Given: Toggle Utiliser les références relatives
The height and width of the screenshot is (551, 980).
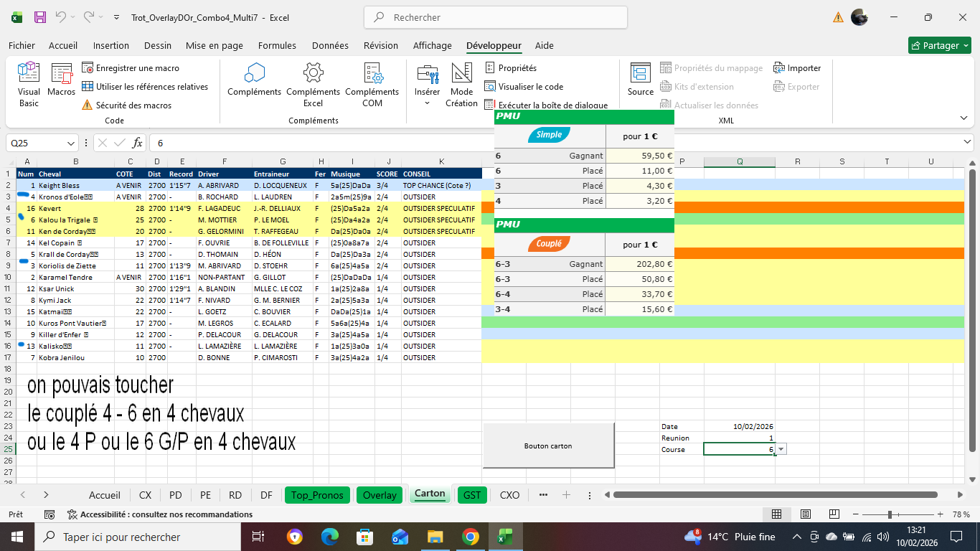Looking at the screenshot, I should click(x=144, y=87).
